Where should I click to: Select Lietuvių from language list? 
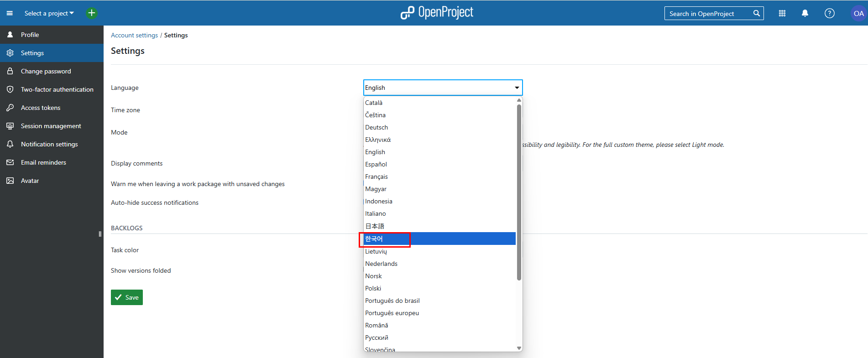[440, 251]
